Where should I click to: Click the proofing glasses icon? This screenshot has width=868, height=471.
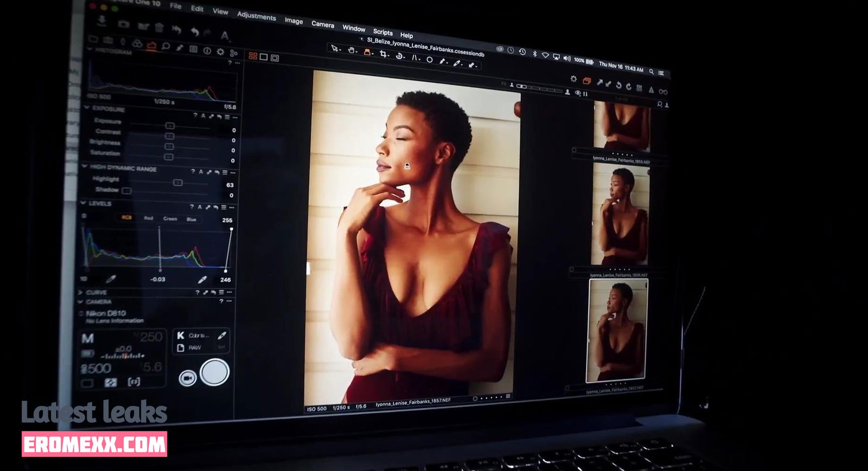click(663, 92)
